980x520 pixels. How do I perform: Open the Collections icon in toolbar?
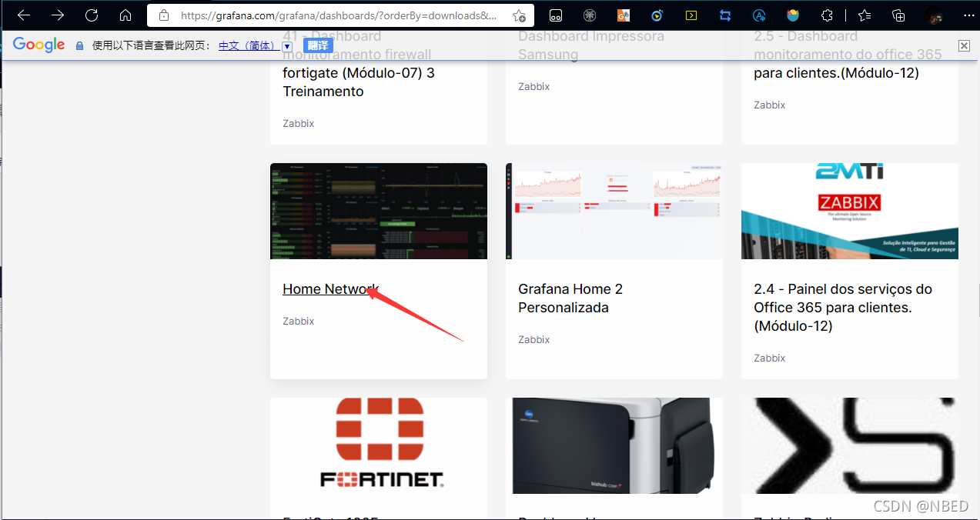point(898,15)
